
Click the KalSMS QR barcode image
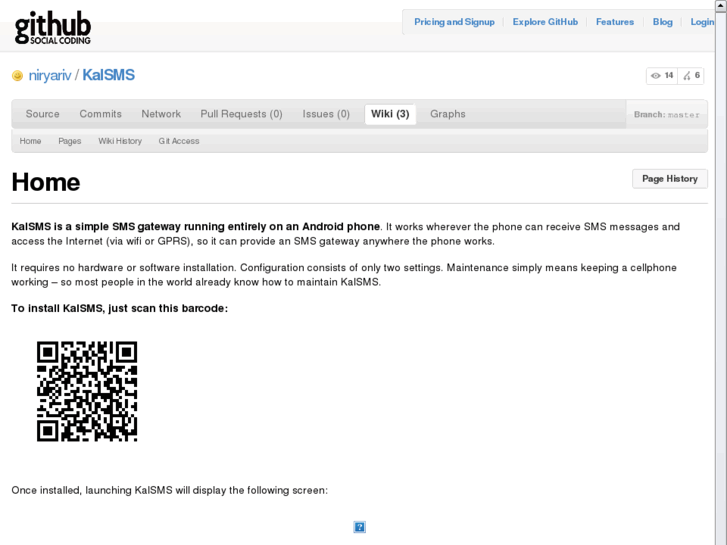click(87, 391)
